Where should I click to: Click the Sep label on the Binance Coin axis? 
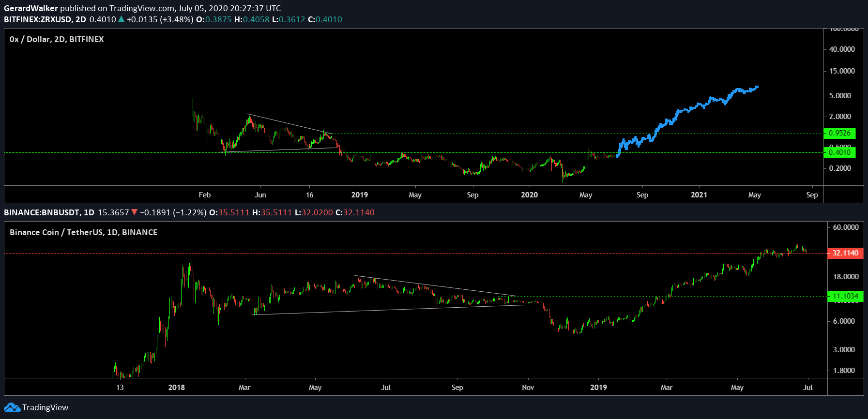click(x=457, y=388)
